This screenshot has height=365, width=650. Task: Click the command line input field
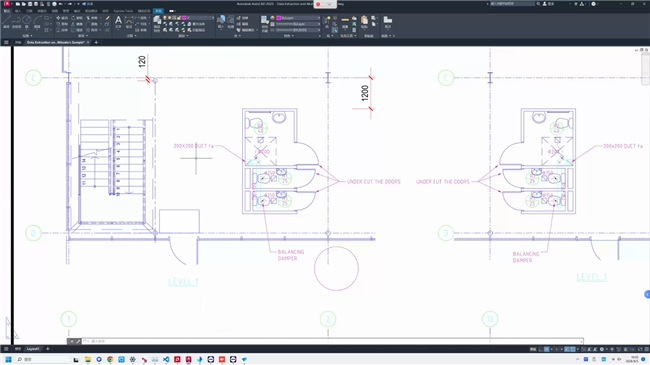(x=332, y=341)
